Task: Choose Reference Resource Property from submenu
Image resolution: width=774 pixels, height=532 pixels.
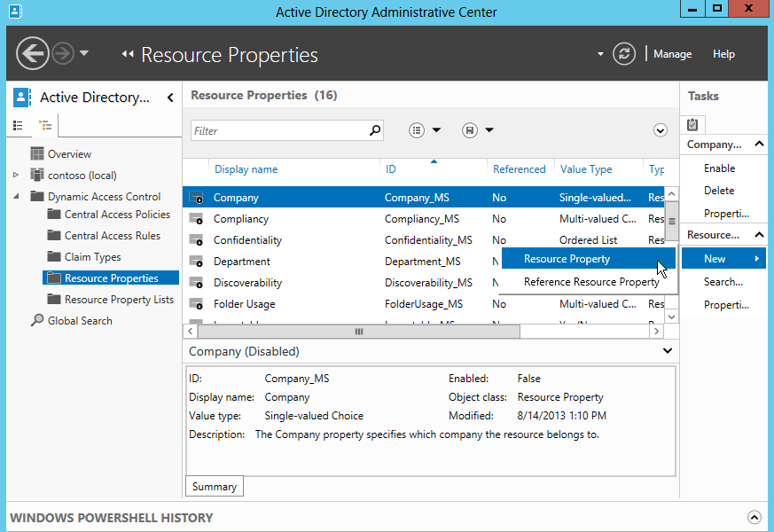Action: [x=589, y=282]
